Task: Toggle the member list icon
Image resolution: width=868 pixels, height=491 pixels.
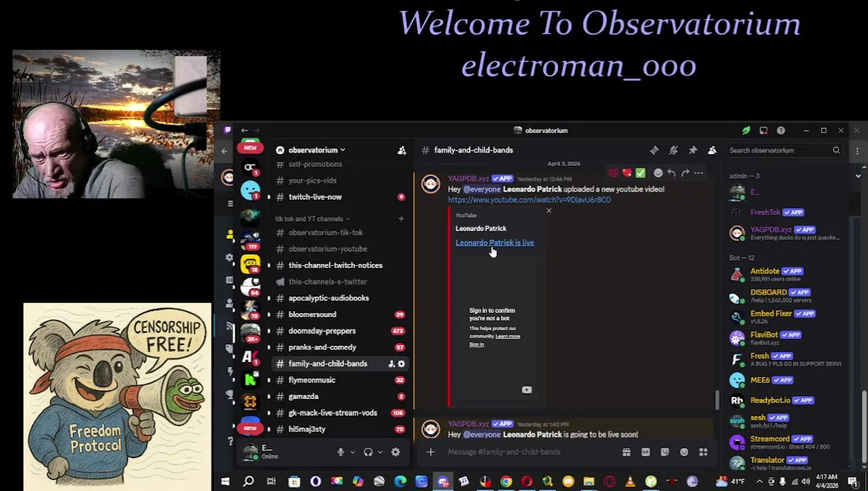Action: [x=712, y=150]
